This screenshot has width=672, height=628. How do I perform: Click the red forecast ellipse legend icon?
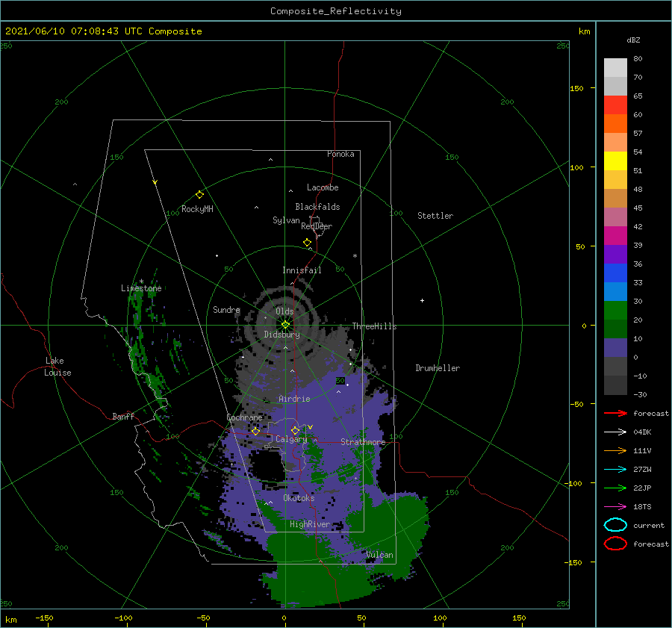click(615, 544)
